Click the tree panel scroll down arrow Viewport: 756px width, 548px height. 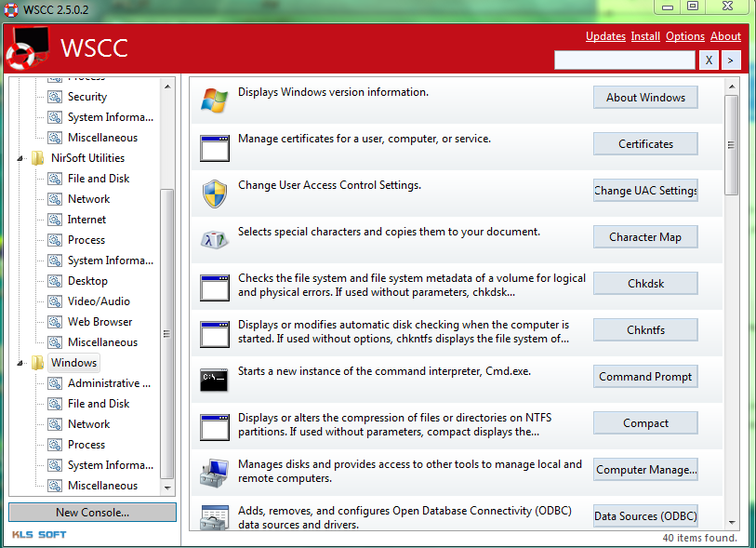tap(167, 488)
